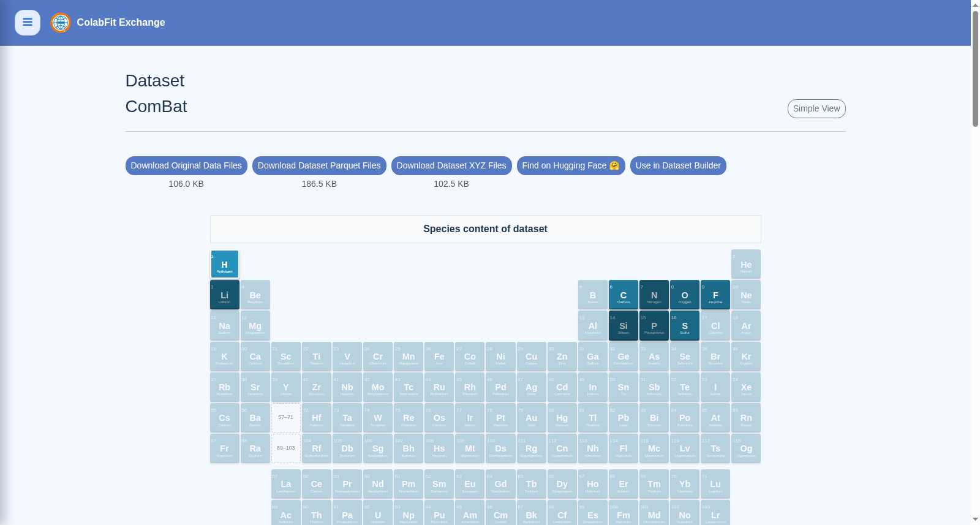Click the Boron element tile
The height and width of the screenshot is (525, 980).
pyautogui.click(x=593, y=295)
